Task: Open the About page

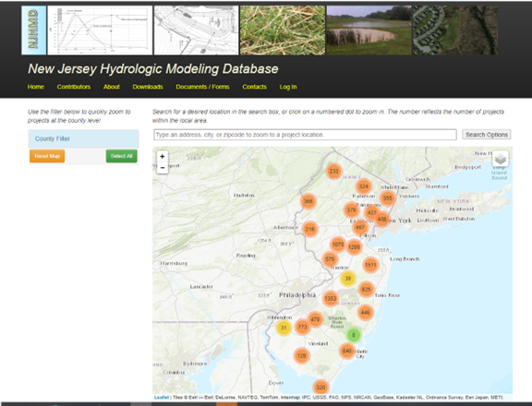Action: (x=111, y=87)
